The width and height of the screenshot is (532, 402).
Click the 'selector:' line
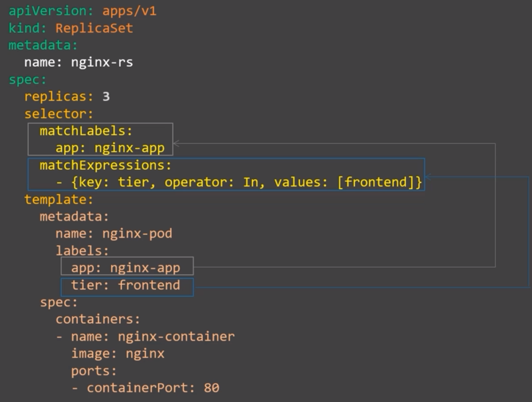click(x=59, y=114)
